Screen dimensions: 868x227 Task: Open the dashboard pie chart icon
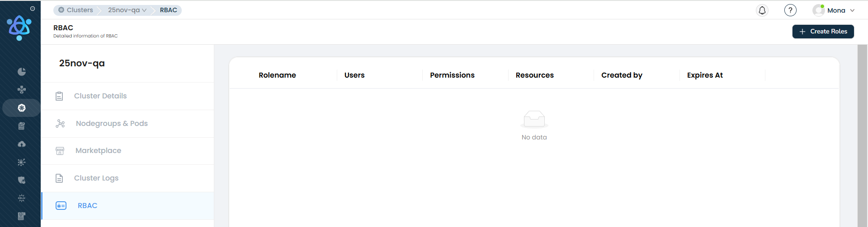(21, 72)
